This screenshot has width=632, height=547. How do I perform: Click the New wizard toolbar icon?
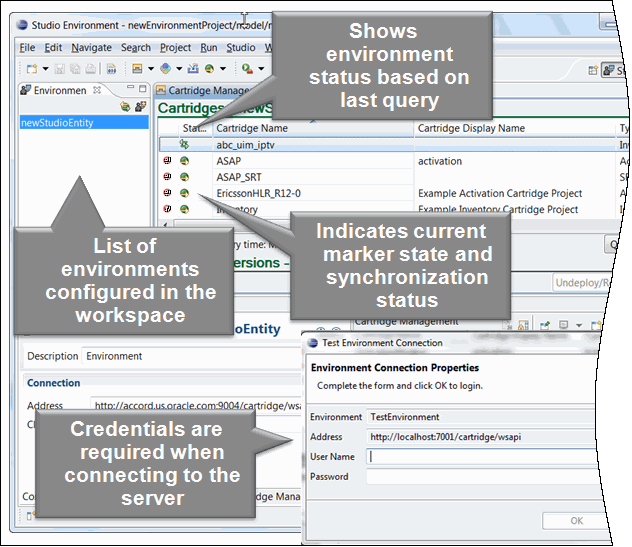(x=31, y=69)
